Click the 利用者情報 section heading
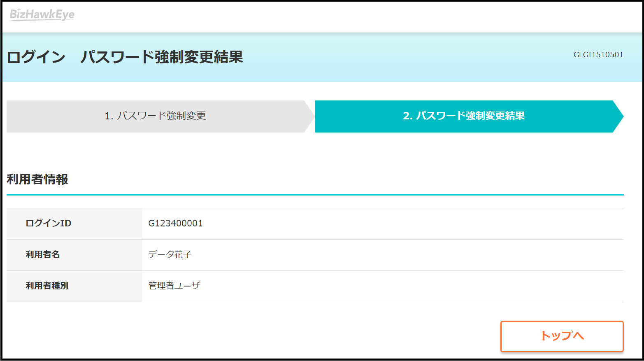Image resolution: width=644 pixels, height=361 pixels. 37,179
